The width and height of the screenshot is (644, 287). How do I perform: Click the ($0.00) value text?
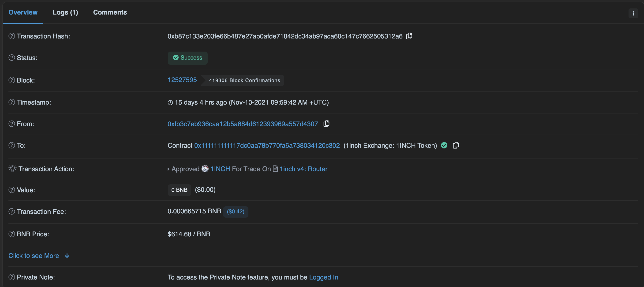(x=205, y=190)
